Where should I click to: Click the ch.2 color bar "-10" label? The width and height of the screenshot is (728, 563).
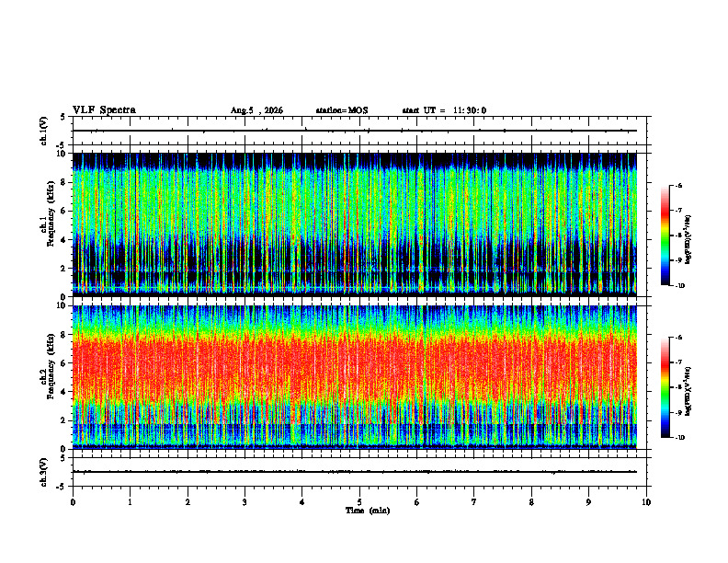tap(680, 437)
